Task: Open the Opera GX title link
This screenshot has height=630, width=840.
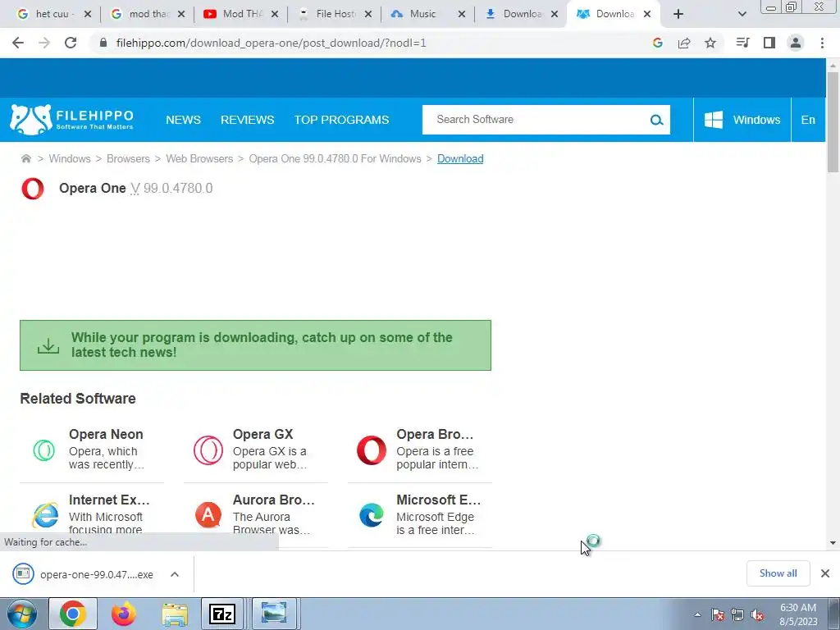Action: pos(263,435)
